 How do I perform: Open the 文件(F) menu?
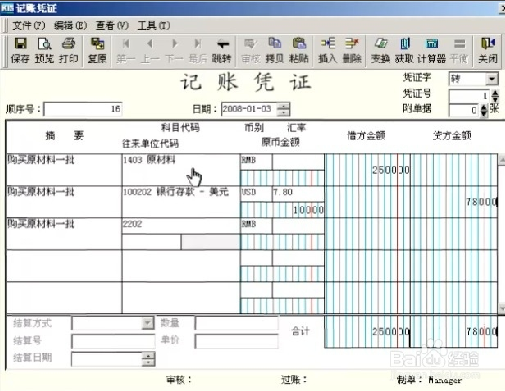(29, 25)
